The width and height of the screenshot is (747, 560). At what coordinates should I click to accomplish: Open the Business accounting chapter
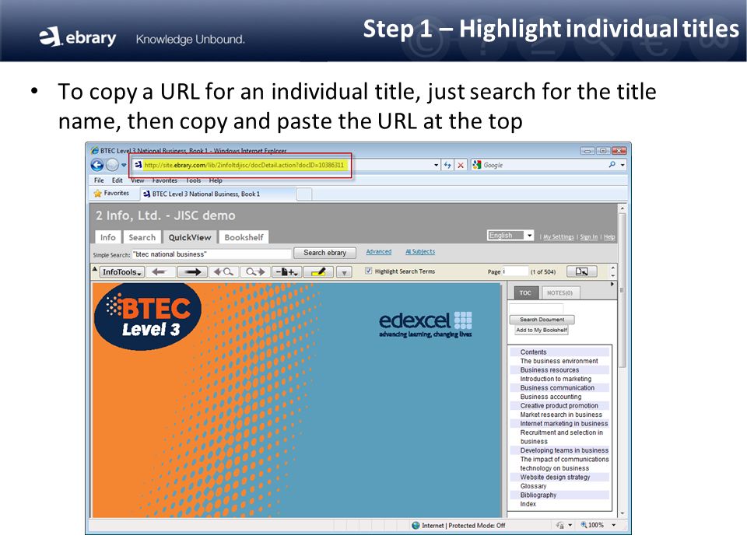pos(551,397)
